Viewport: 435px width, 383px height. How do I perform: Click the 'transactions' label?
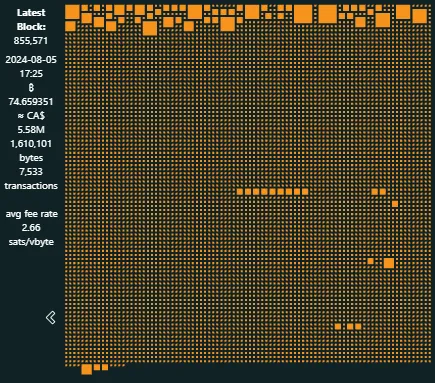point(31,186)
